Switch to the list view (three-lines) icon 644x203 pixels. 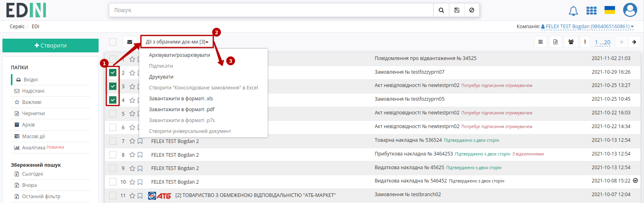pyautogui.click(x=540, y=42)
